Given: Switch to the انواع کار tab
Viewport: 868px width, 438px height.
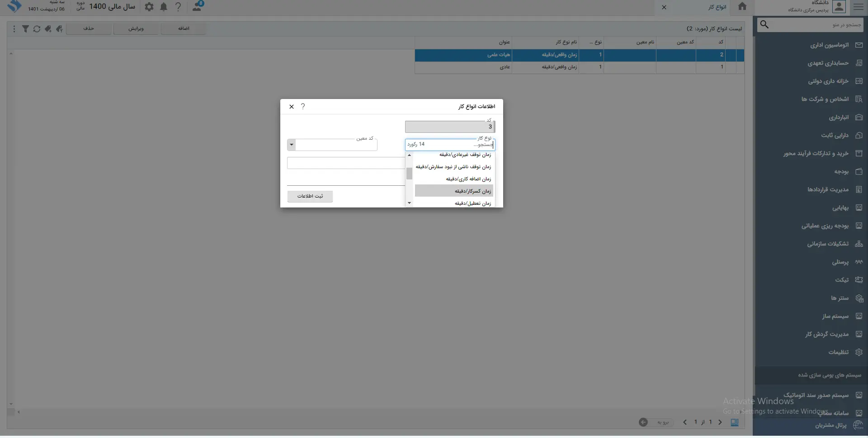Looking at the screenshot, I should tap(717, 7).
